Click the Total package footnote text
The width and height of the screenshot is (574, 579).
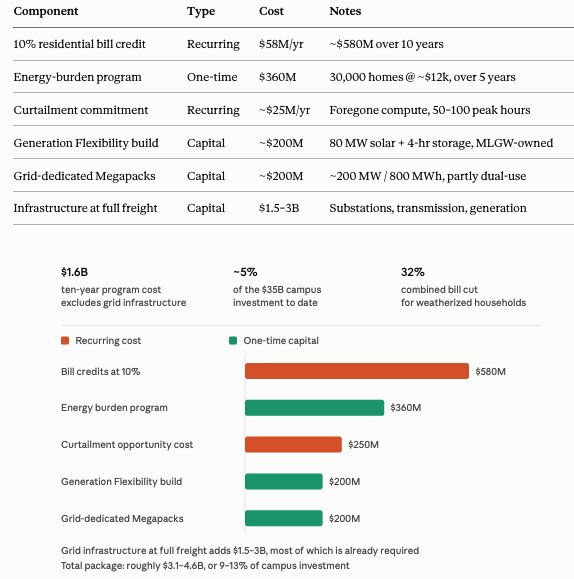[x=205, y=566]
